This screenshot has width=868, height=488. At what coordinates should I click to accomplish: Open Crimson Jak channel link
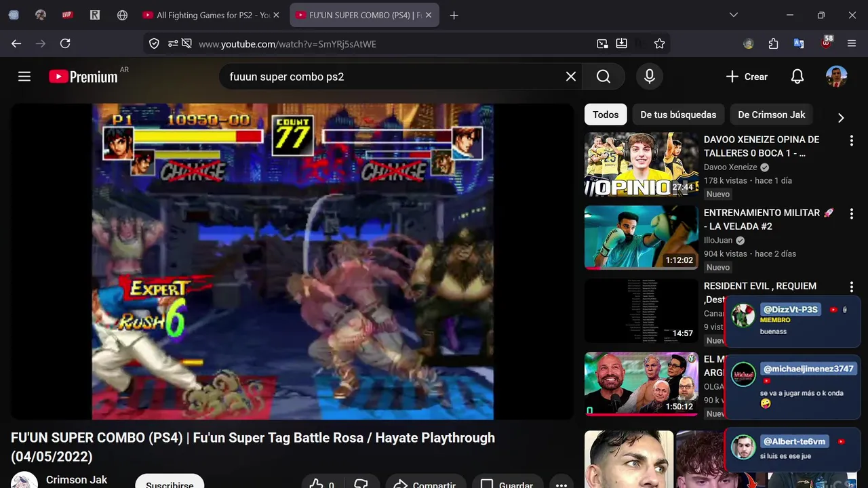(x=77, y=479)
